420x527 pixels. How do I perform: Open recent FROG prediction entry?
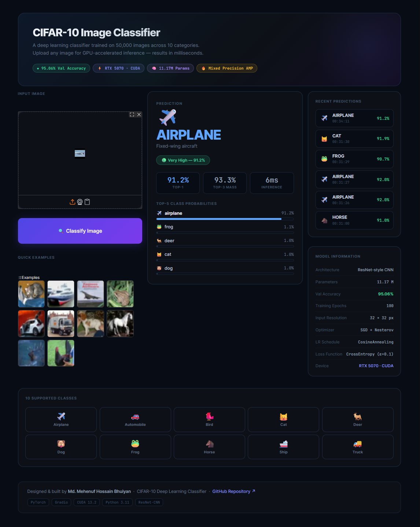(x=354, y=159)
